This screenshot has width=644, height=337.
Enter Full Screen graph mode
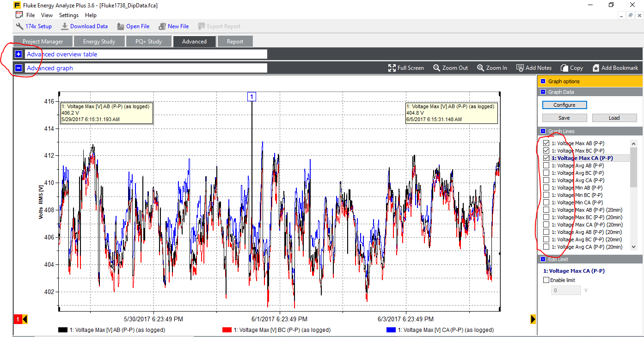[x=406, y=68]
